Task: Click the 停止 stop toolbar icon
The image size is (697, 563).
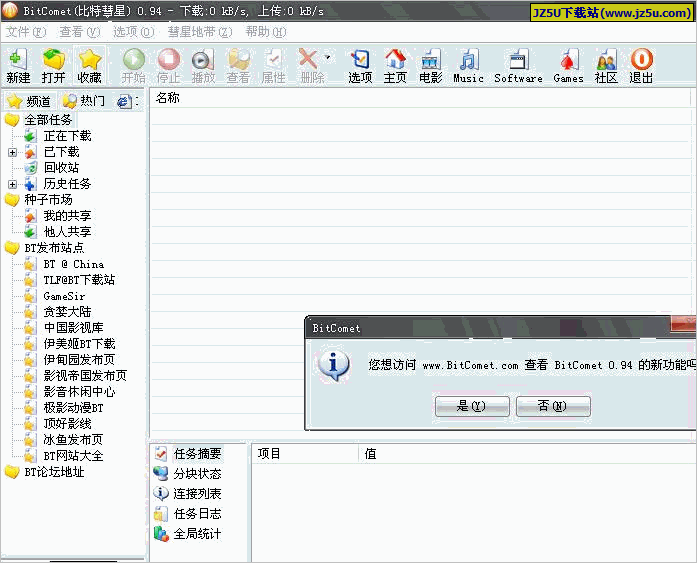Action: tap(168, 66)
